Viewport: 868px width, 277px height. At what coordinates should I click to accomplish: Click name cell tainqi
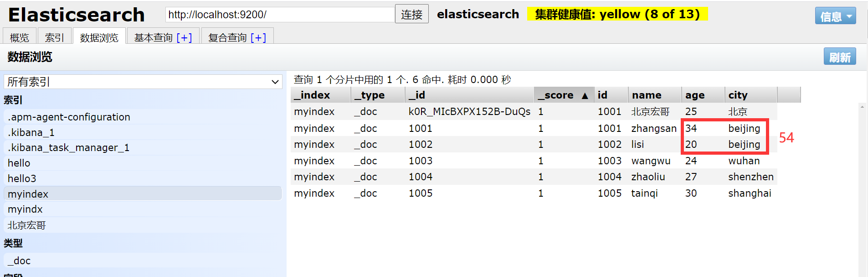[644, 193]
